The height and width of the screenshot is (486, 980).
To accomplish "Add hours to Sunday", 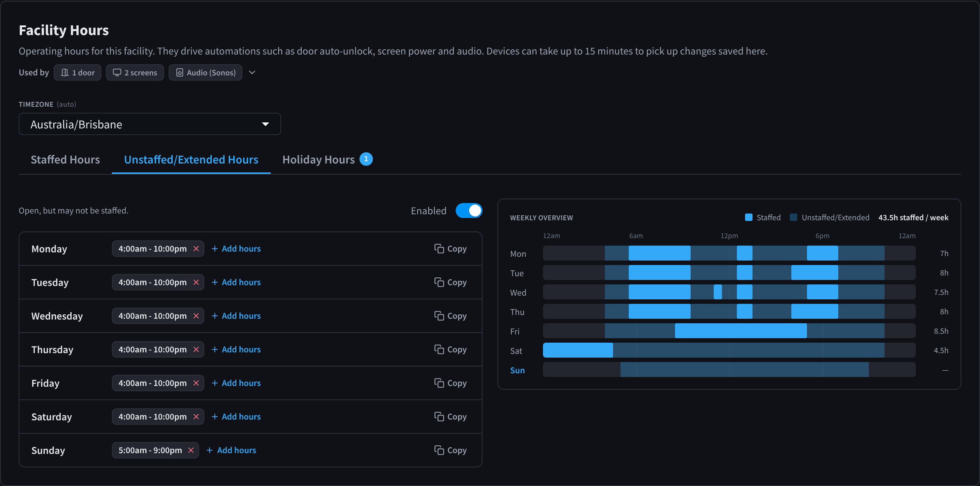I will [231, 450].
